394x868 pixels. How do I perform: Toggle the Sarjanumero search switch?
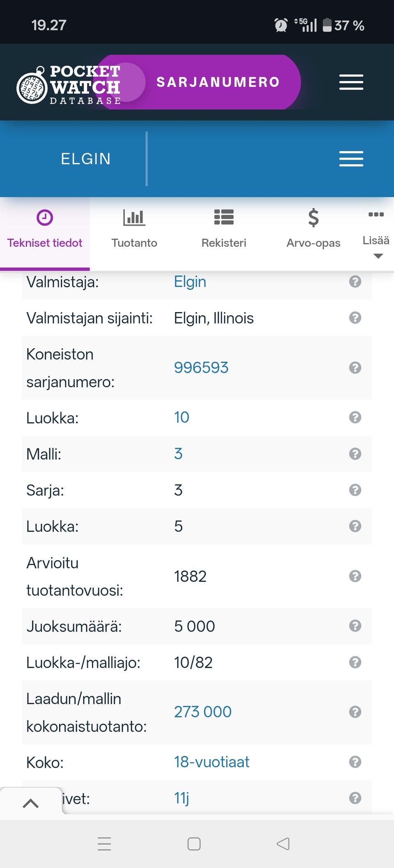click(x=199, y=82)
